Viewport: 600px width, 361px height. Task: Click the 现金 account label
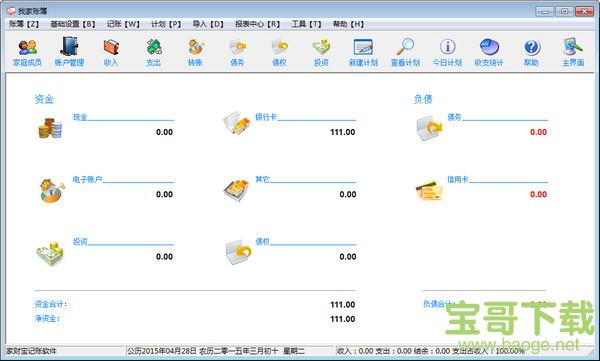pos(80,117)
